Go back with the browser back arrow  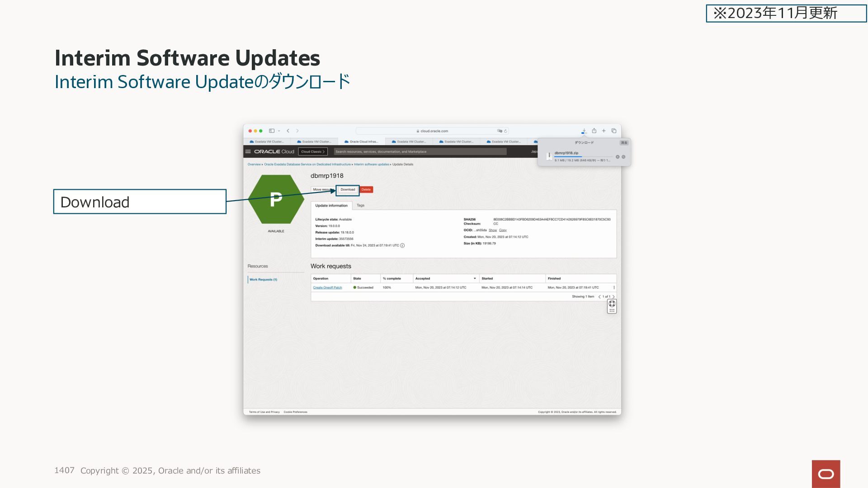click(x=288, y=131)
